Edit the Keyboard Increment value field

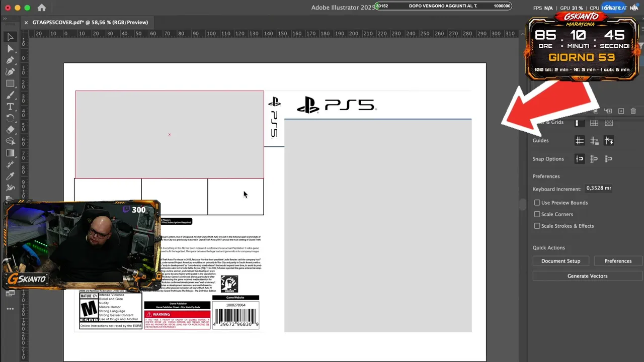[598, 188]
